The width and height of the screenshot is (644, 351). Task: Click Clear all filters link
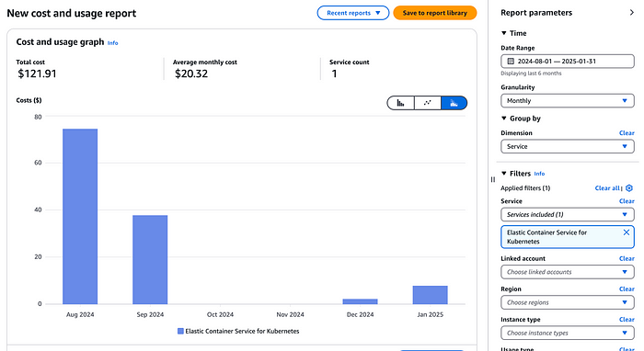(607, 188)
